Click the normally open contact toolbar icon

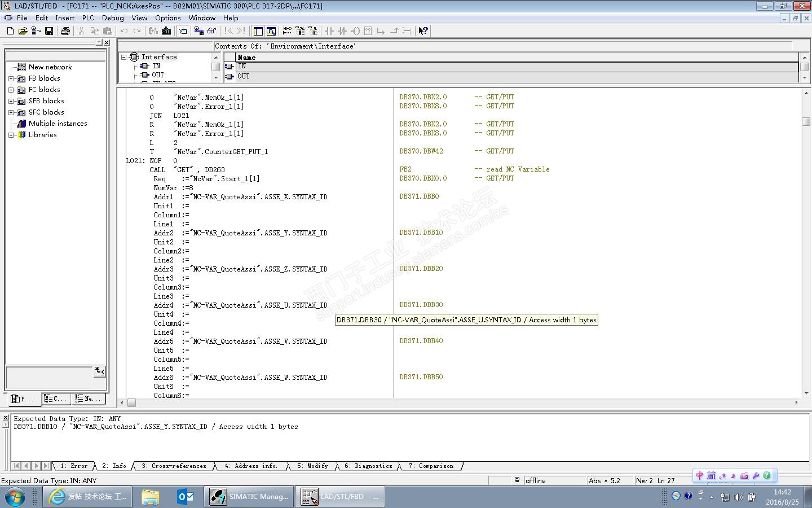(330, 31)
